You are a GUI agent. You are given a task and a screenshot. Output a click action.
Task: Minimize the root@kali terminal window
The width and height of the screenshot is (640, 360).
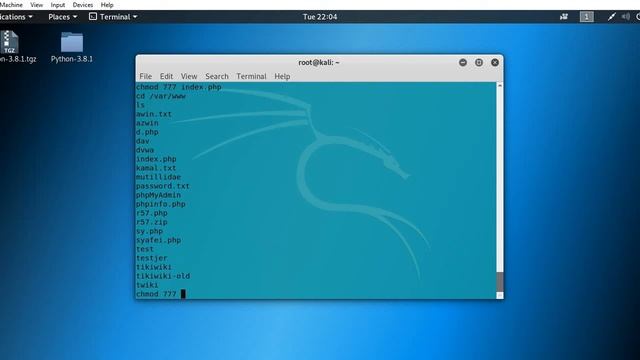(x=463, y=62)
